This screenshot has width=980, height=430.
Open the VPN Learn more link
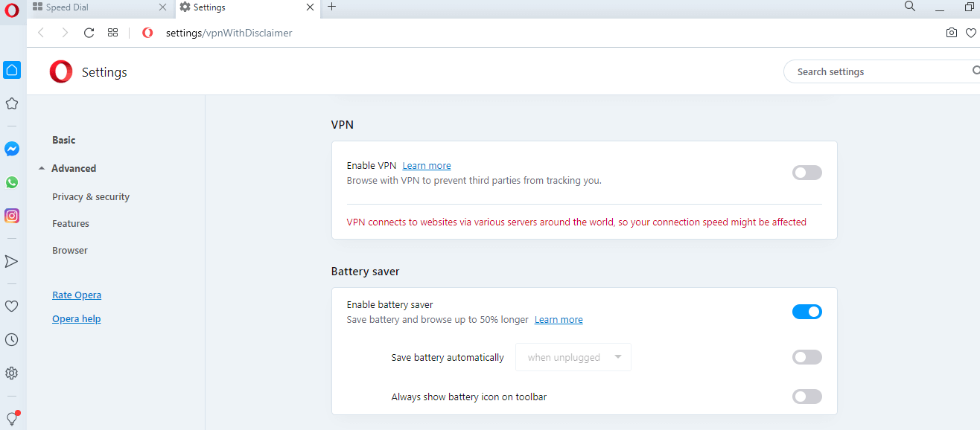tap(426, 165)
